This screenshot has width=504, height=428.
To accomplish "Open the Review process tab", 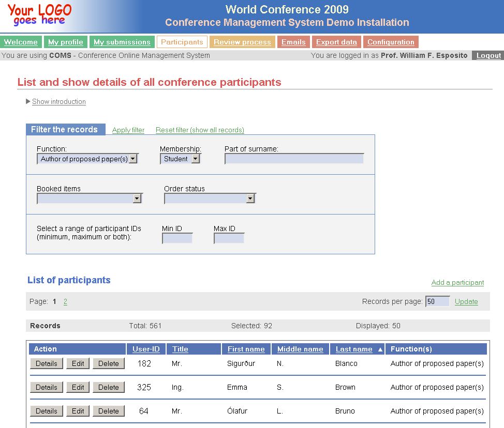I will [242, 42].
